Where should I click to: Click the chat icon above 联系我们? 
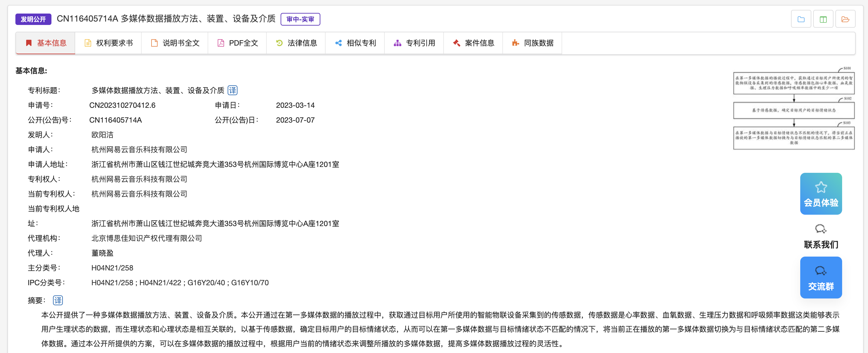(x=821, y=229)
